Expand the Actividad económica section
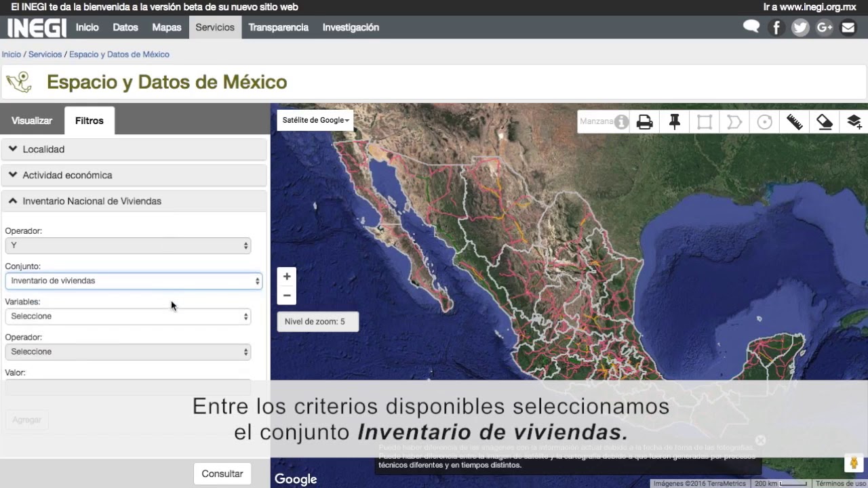 pyautogui.click(x=134, y=175)
